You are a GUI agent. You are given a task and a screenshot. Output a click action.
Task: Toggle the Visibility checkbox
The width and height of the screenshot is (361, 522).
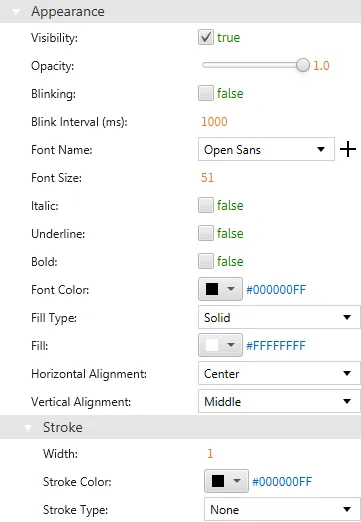pos(206,37)
